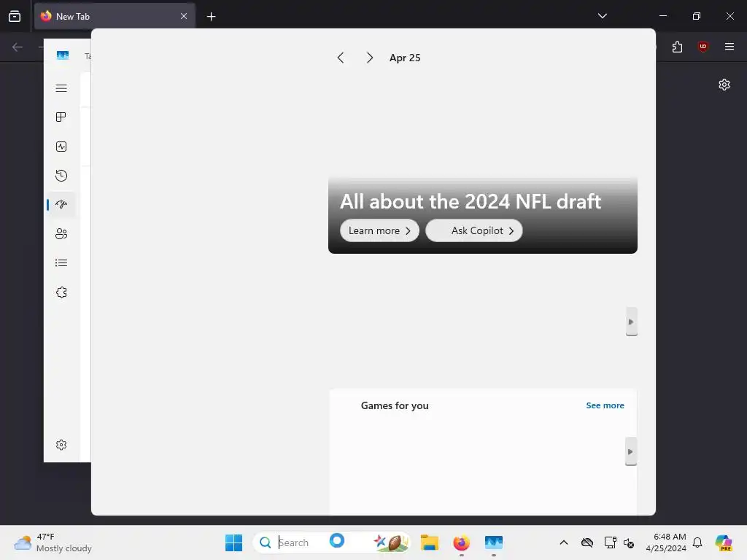Image resolution: width=747 pixels, height=560 pixels.
Task: Open Copilot preview in taskbar
Action: 724,542
